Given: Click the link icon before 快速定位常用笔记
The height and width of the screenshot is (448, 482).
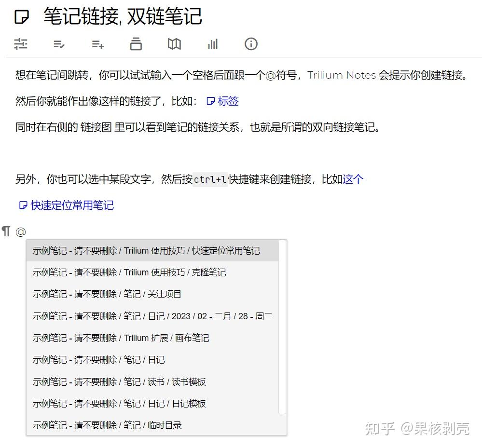Looking at the screenshot, I should coord(23,205).
